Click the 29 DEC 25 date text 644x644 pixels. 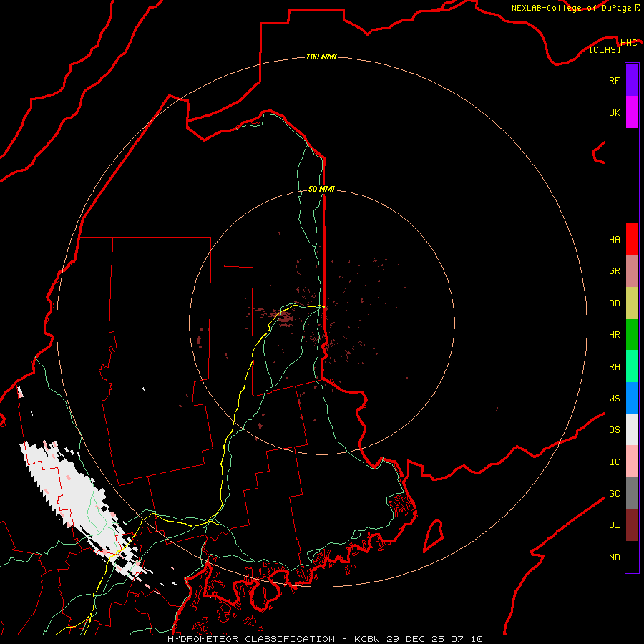(x=415, y=639)
